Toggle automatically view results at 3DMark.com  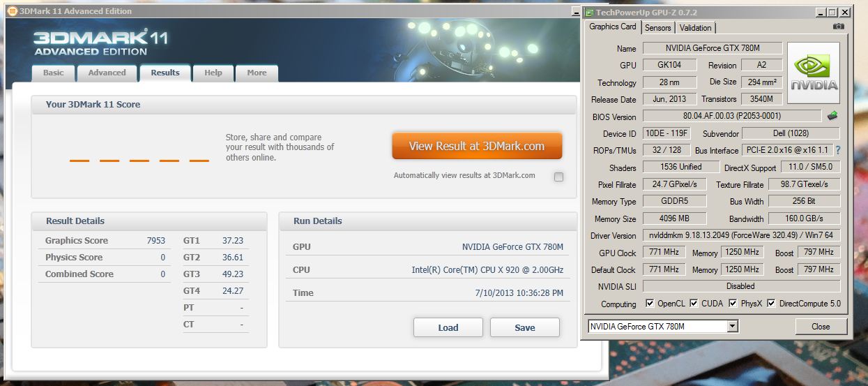tap(558, 177)
